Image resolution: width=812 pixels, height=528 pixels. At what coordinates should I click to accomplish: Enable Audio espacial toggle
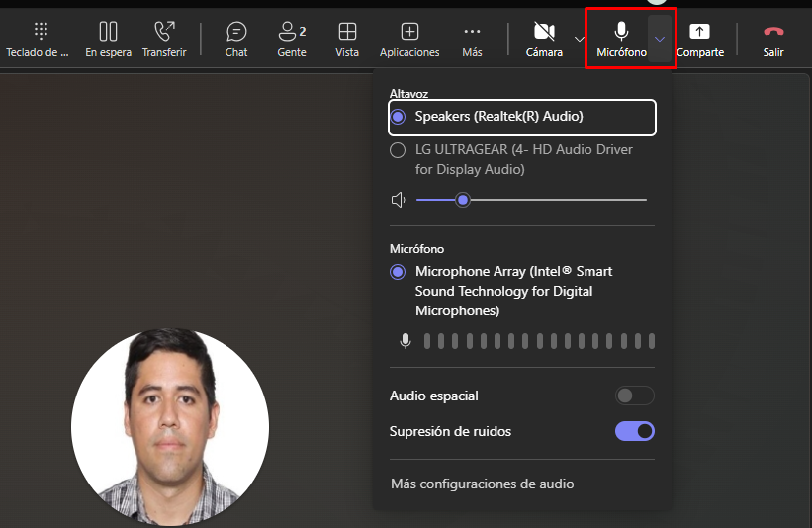[x=634, y=396]
